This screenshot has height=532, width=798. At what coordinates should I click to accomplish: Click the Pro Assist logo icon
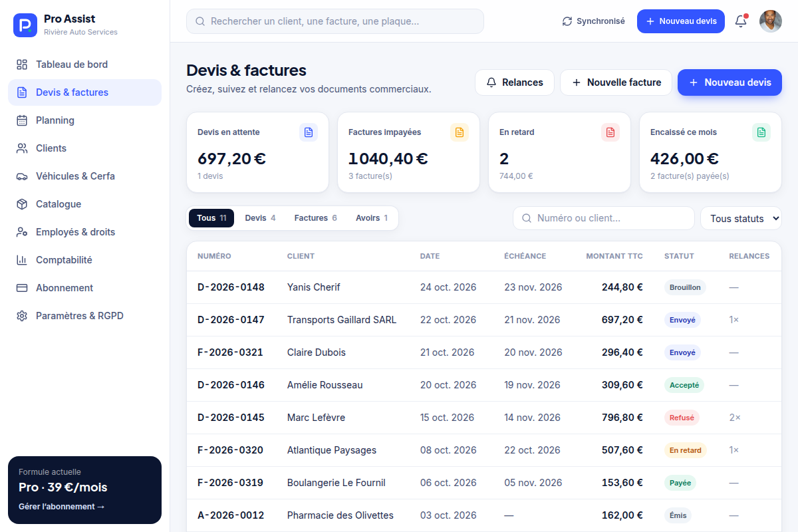tap(25, 25)
